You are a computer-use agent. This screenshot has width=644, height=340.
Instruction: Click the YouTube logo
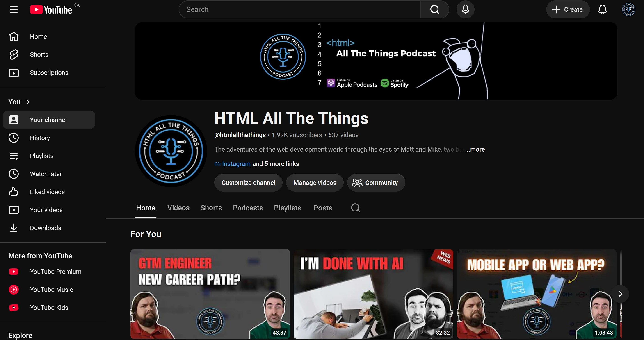pos(51,9)
